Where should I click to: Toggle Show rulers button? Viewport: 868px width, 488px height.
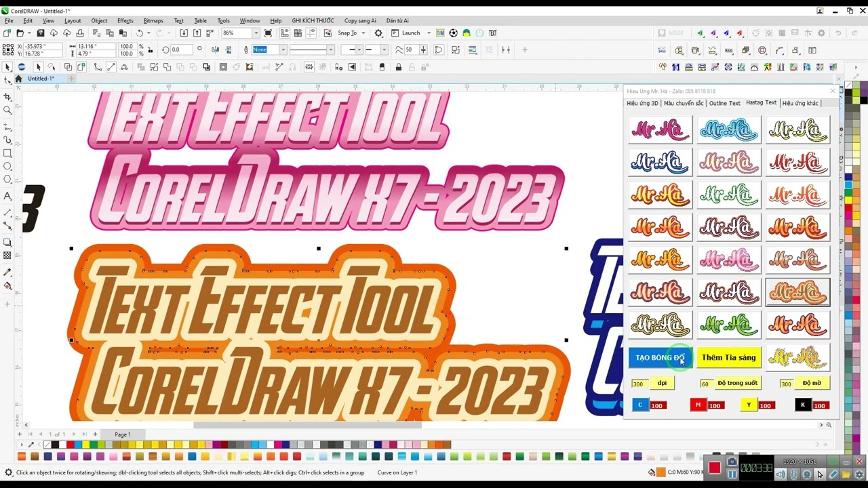coord(285,33)
